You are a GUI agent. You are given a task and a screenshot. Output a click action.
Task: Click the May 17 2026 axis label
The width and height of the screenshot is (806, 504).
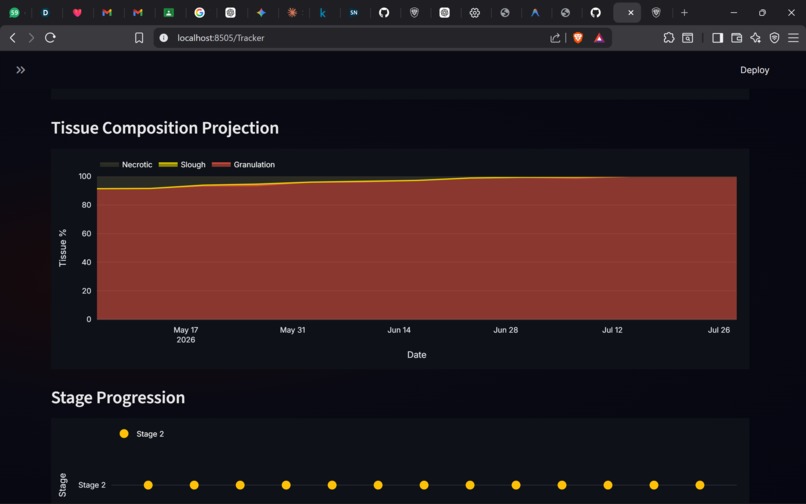[x=186, y=335]
